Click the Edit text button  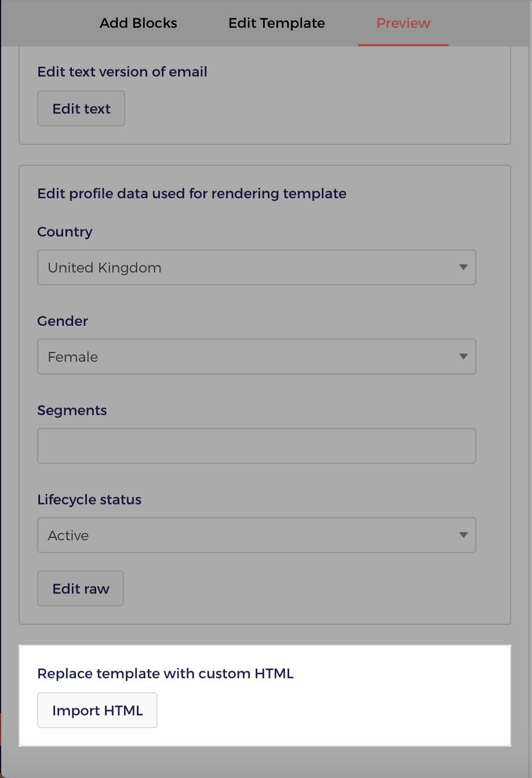[x=81, y=108]
